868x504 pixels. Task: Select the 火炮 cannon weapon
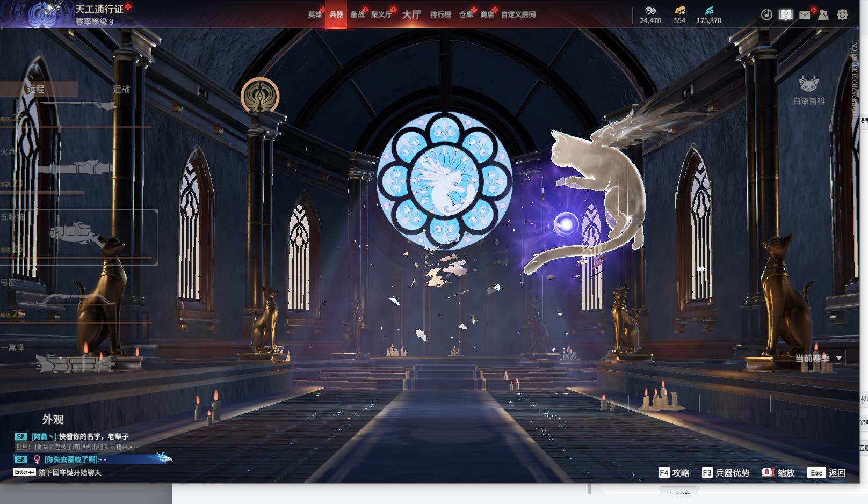[75, 167]
